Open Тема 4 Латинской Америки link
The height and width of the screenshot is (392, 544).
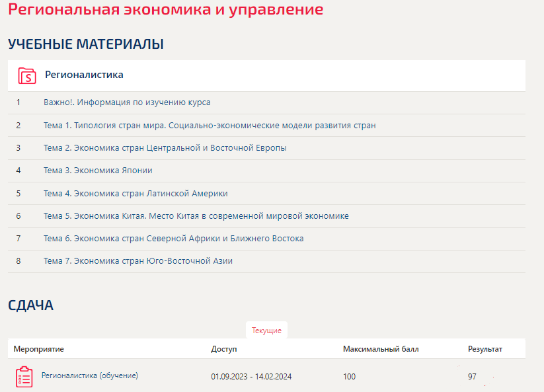tap(136, 193)
